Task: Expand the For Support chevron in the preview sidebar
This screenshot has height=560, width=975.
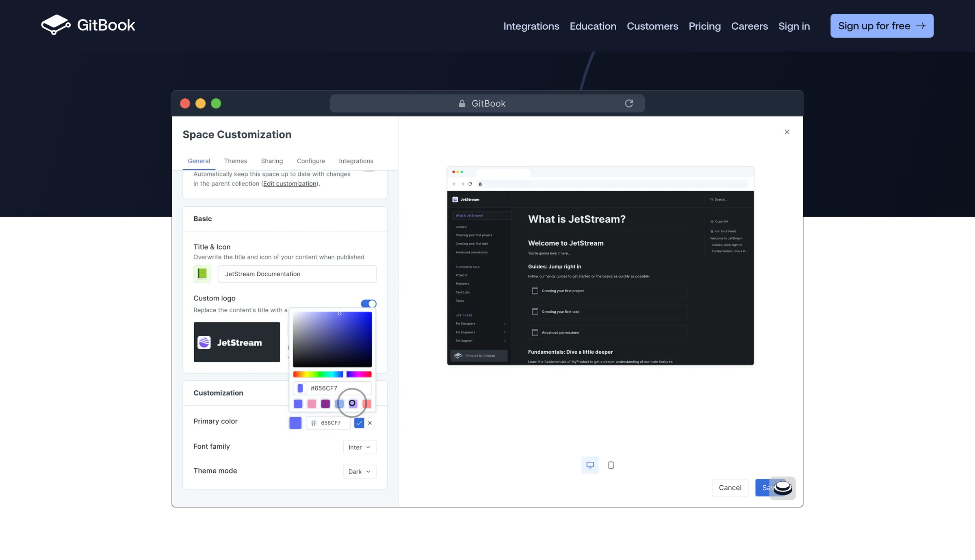Action: [x=505, y=341]
